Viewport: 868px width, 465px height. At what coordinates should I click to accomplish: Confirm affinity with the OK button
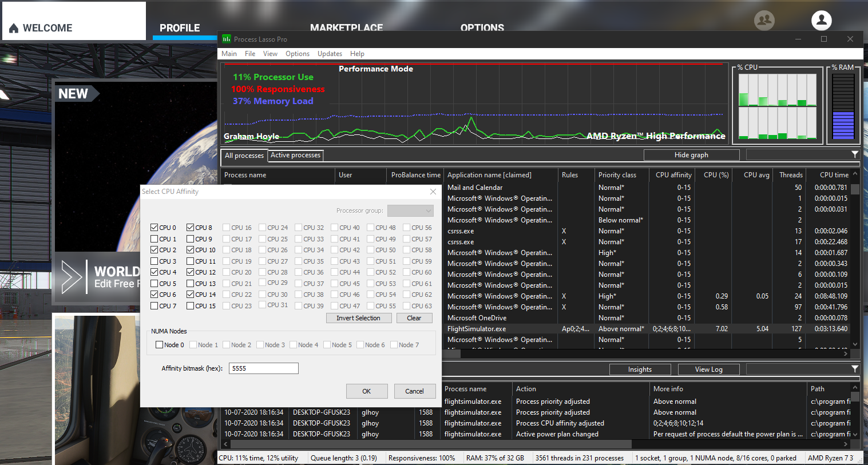367,391
